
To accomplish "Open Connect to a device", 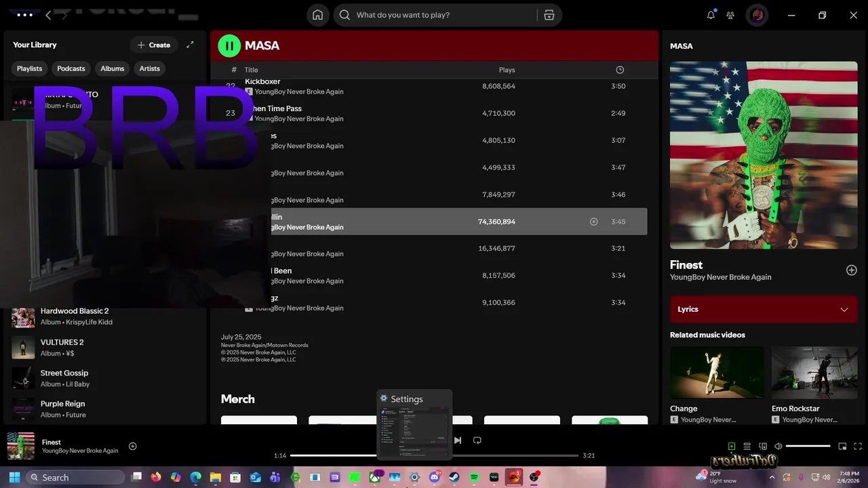I will click(x=763, y=446).
